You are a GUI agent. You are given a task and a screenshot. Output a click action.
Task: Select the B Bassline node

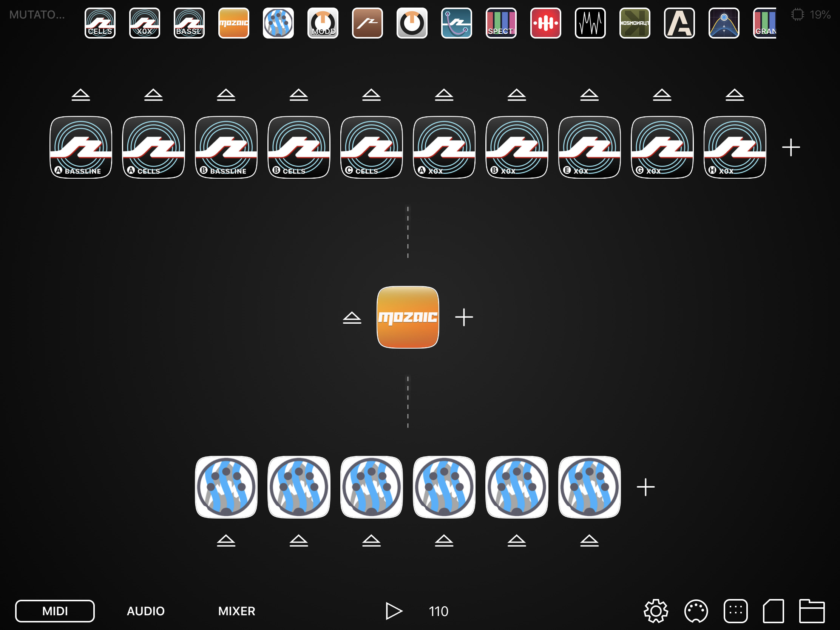(x=226, y=147)
